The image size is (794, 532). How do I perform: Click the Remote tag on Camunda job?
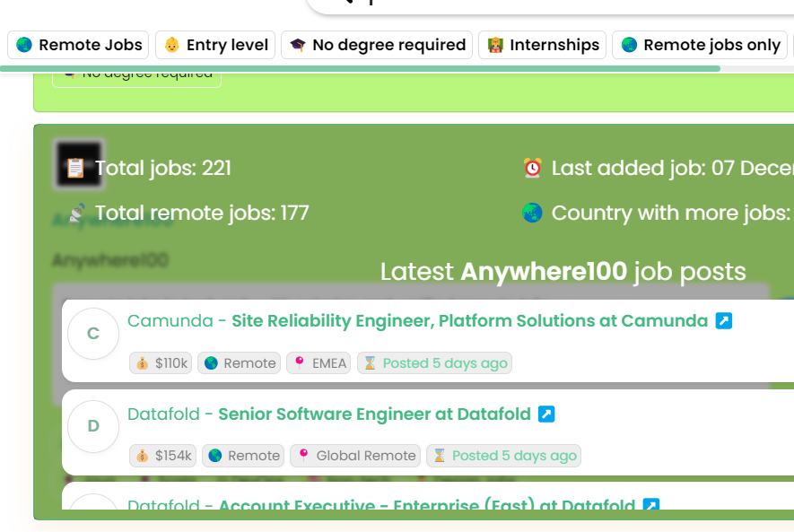point(239,363)
